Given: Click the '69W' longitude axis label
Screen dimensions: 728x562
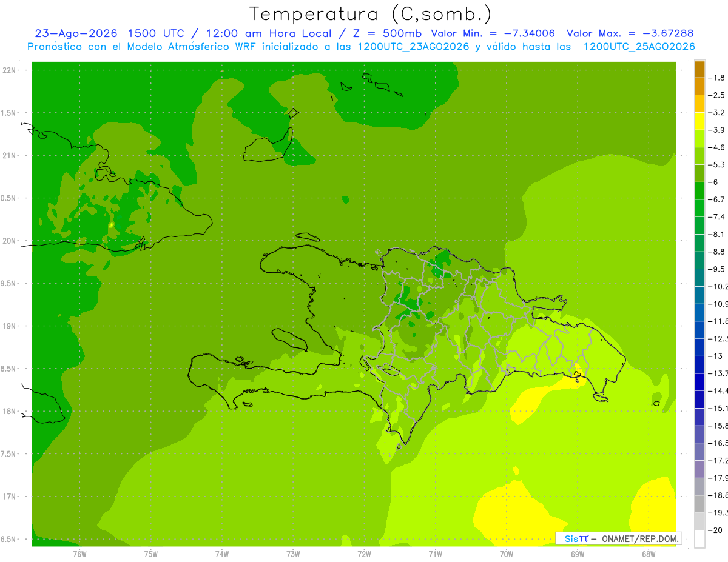Looking at the screenshot, I should point(578,554).
